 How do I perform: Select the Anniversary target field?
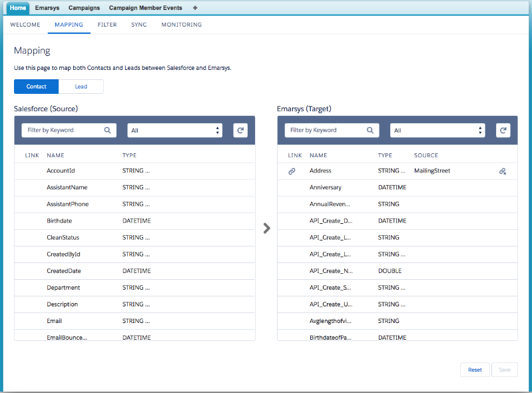pyautogui.click(x=398, y=187)
